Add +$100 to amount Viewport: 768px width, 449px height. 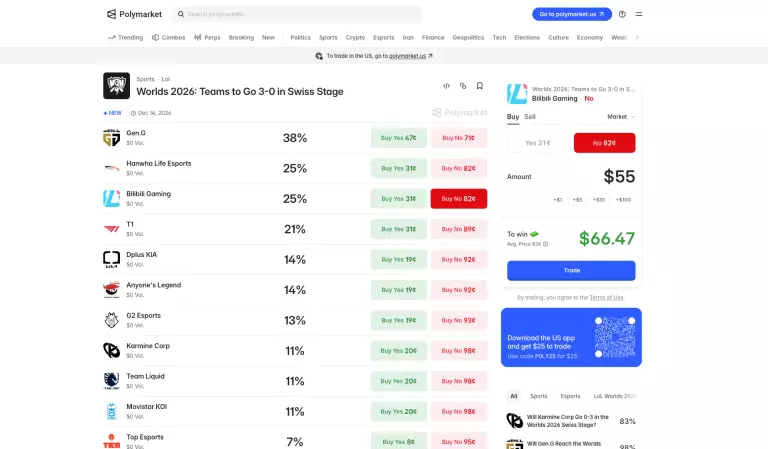pyautogui.click(x=623, y=200)
